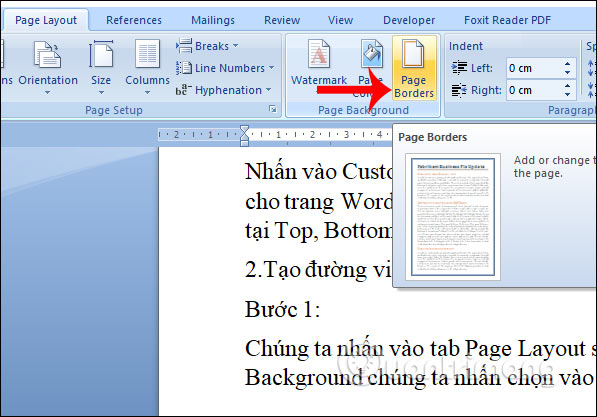Image resolution: width=597 pixels, height=417 pixels.
Task: Click the 'tại Top, Bottom' document line
Action: pos(319,230)
